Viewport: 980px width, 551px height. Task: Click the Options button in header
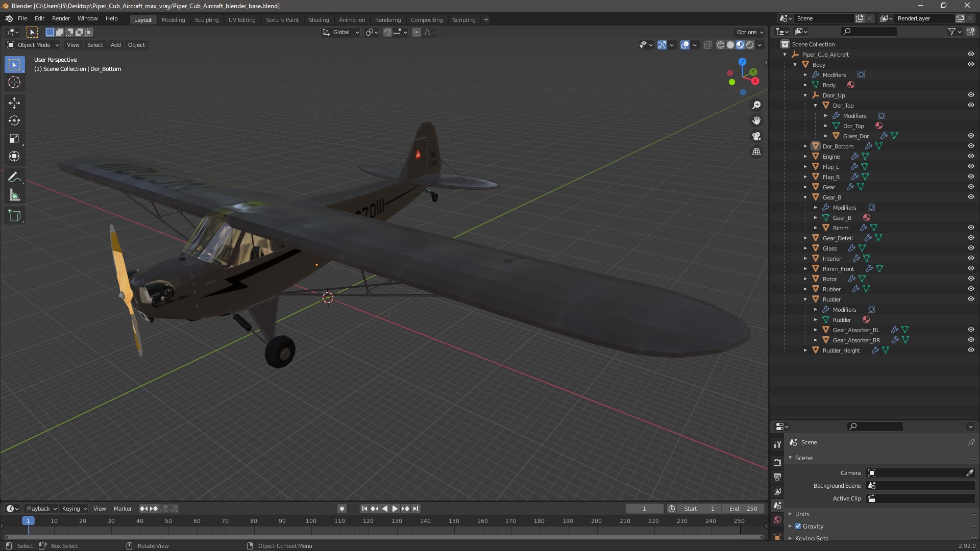(749, 32)
